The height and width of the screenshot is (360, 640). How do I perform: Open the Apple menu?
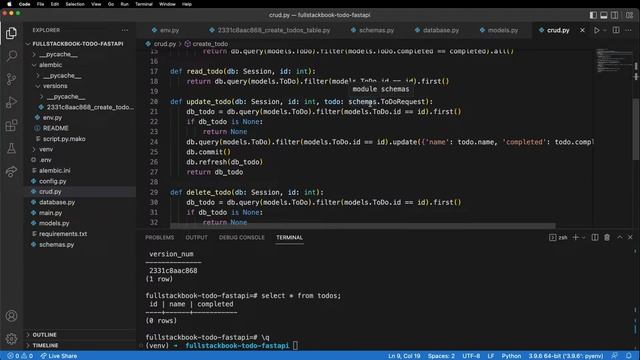[x=9, y=4]
